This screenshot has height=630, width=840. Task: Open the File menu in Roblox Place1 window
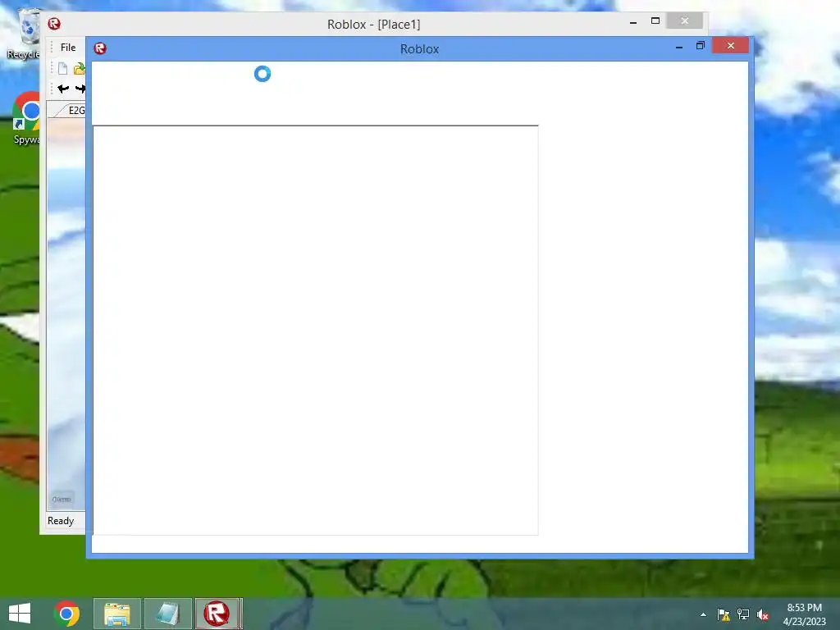pyautogui.click(x=68, y=47)
